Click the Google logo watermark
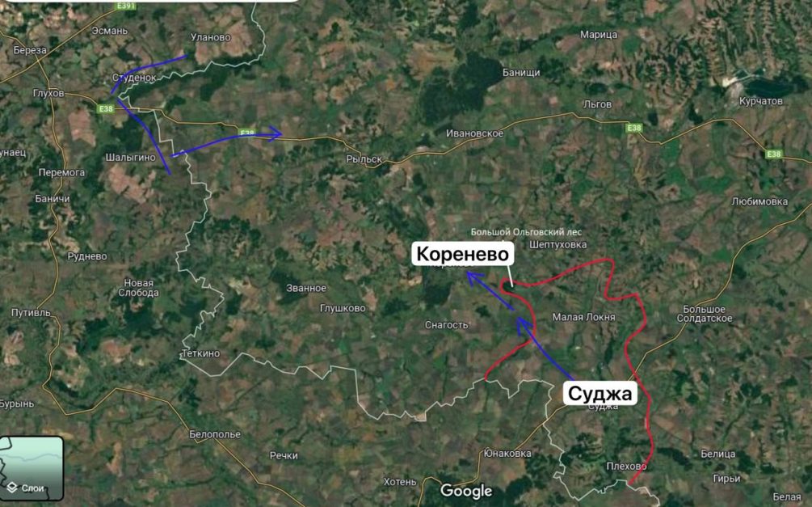Screen dimensions: 812x507 click(x=466, y=490)
